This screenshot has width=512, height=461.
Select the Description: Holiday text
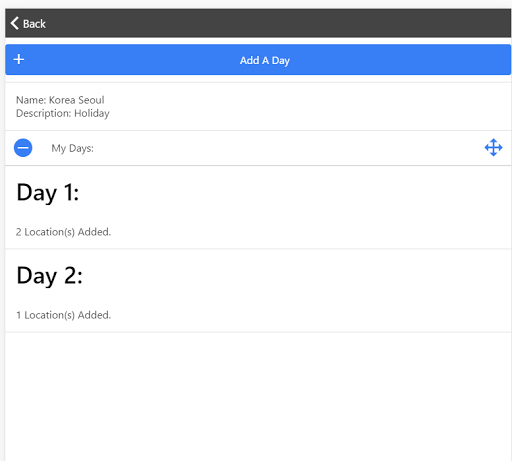(x=63, y=113)
